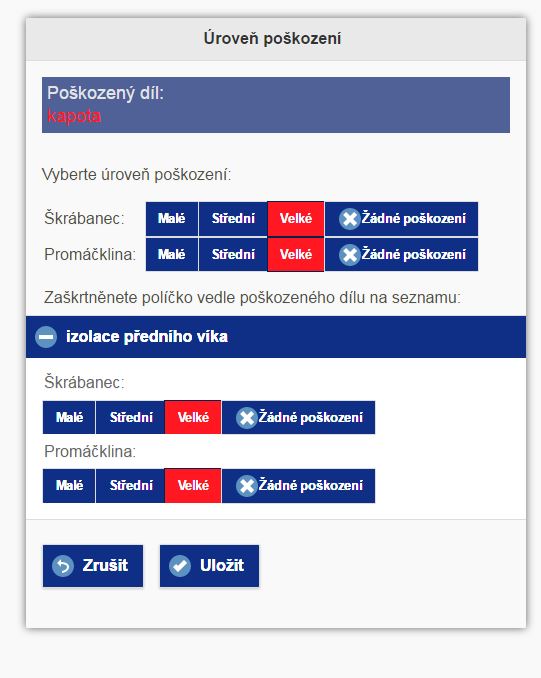Click the X icon in top Škrábanec row

point(349,219)
